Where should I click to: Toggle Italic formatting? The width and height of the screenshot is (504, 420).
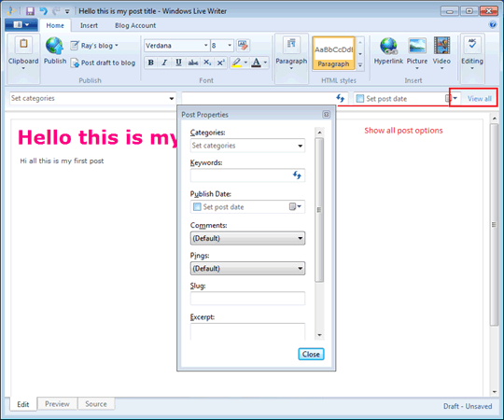point(164,63)
